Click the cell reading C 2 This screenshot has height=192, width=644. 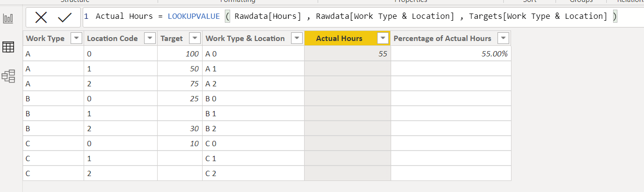click(253, 173)
